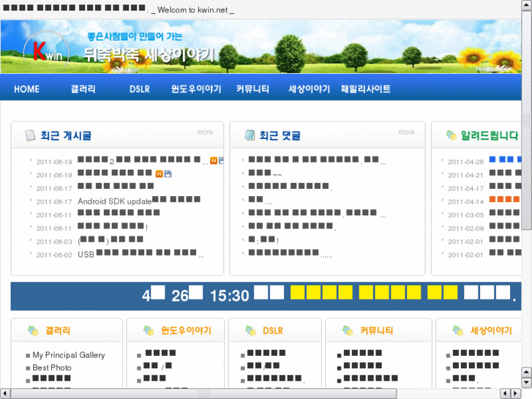Open the lower 갤러리 section heading
The image size is (532, 399).
point(58,330)
